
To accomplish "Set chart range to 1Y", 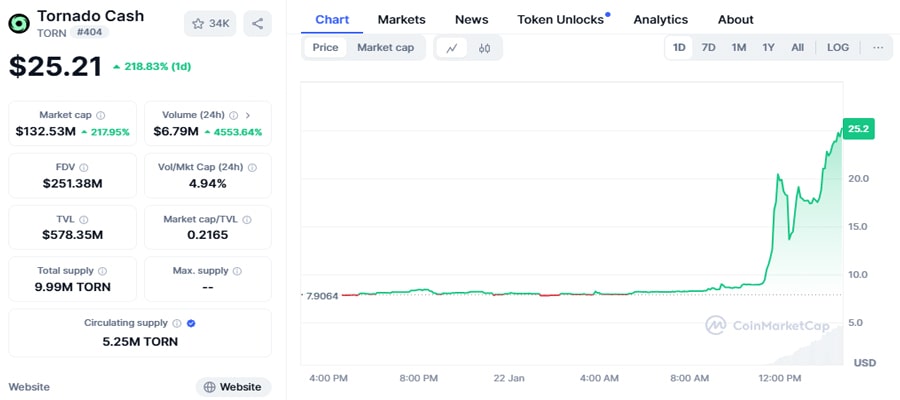I will pos(769,48).
